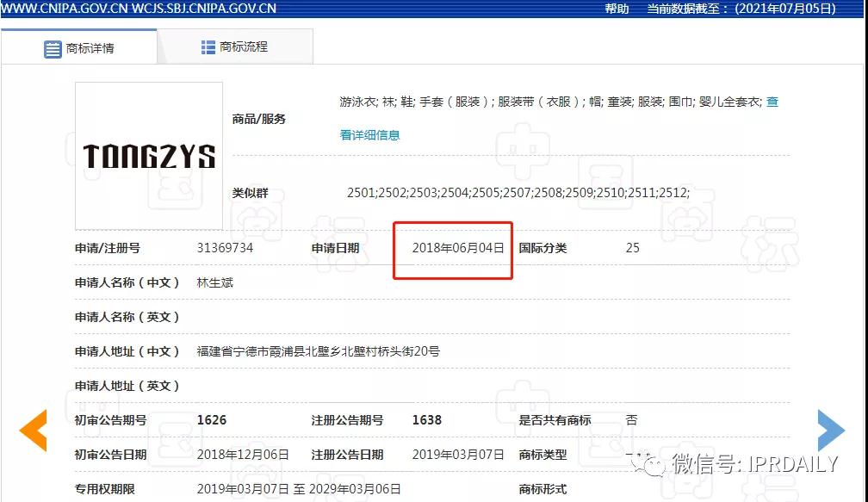
Task: Click the 申请人名称（中文） label
Action: (x=127, y=282)
